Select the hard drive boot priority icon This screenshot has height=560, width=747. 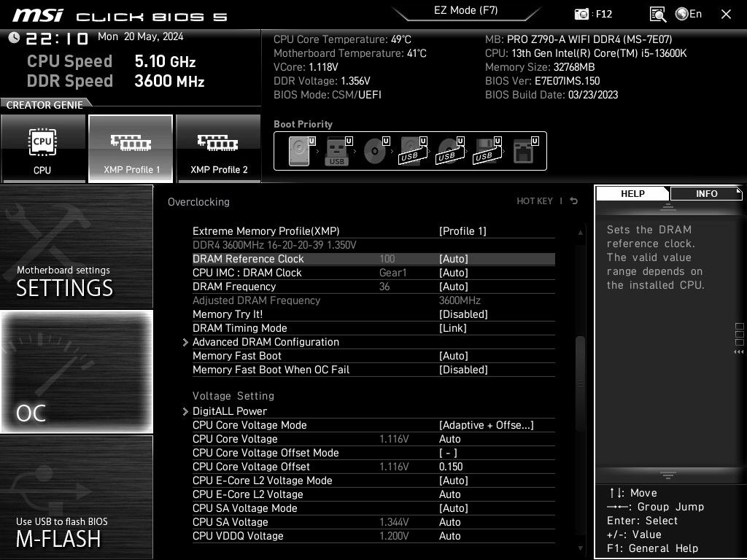pos(300,151)
